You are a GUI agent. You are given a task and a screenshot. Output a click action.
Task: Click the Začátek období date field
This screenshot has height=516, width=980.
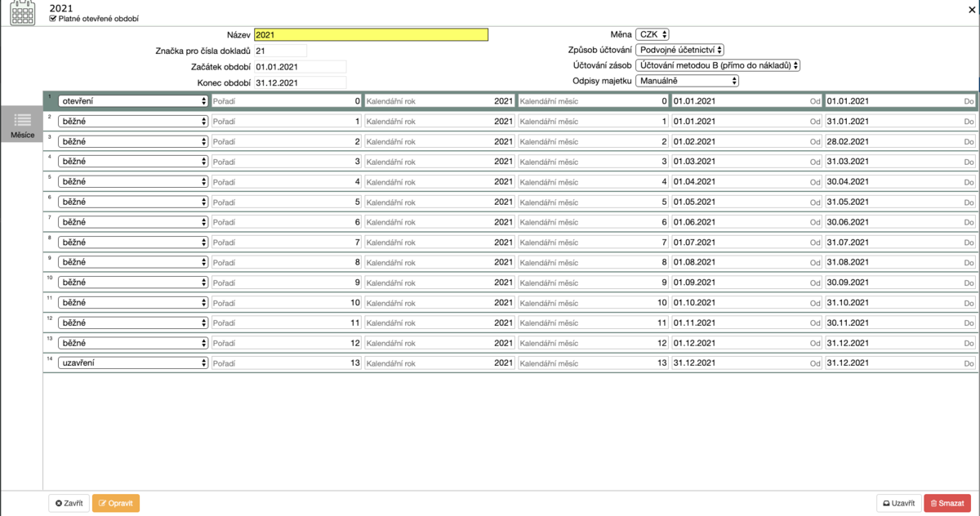[x=300, y=66]
